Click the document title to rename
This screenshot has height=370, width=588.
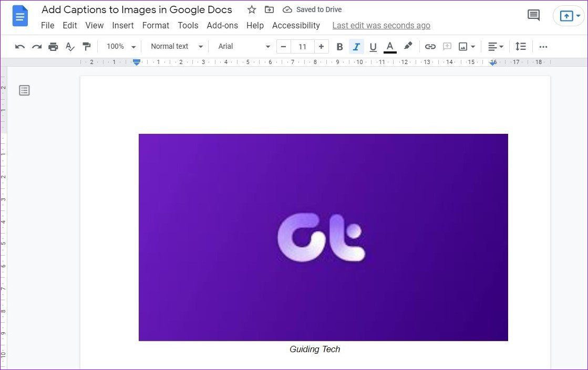pos(137,10)
